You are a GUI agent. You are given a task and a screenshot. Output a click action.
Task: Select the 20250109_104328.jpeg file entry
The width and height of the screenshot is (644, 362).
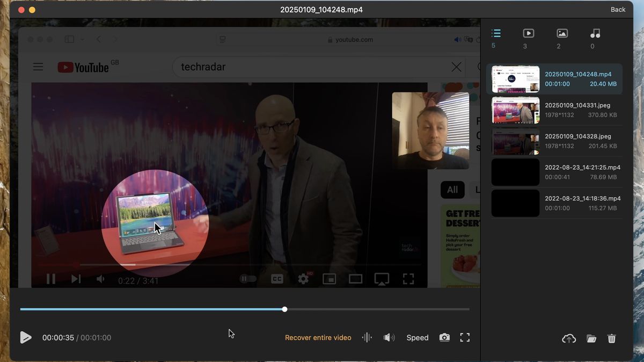[x=555, y=141]
